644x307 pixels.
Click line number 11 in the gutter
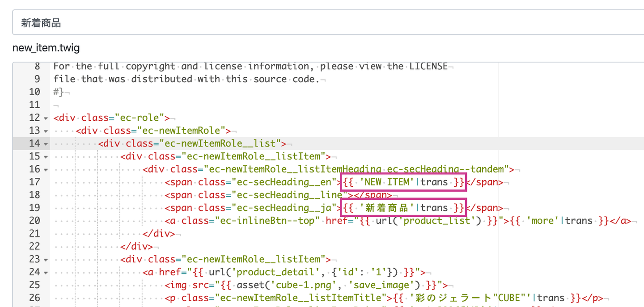click(34, 105)
